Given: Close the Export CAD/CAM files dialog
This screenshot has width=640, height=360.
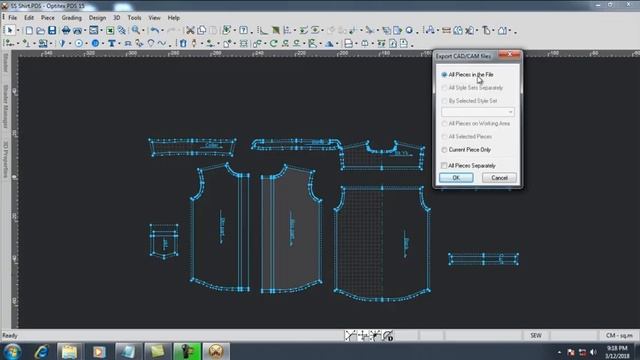Looking at the screenshot, I should point(509,55).
